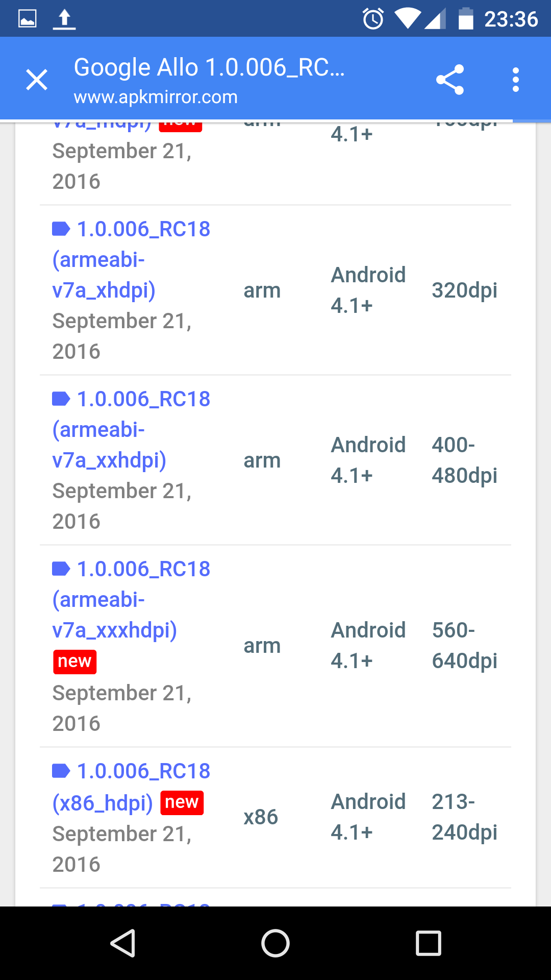Open the armeabi-v7a_xxxhdpi APK link
The height and width of the screenshot is (980, 551).
pyautogui.click(x=131, y=599)
